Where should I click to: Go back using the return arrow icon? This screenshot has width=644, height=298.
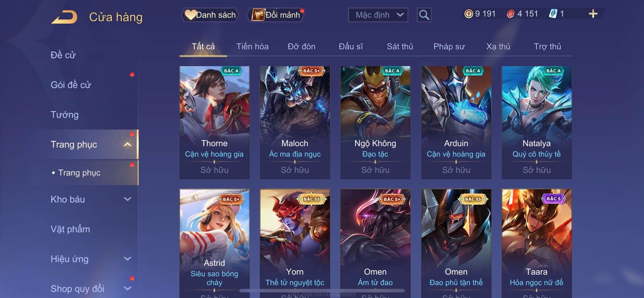[x=64, y=17]
